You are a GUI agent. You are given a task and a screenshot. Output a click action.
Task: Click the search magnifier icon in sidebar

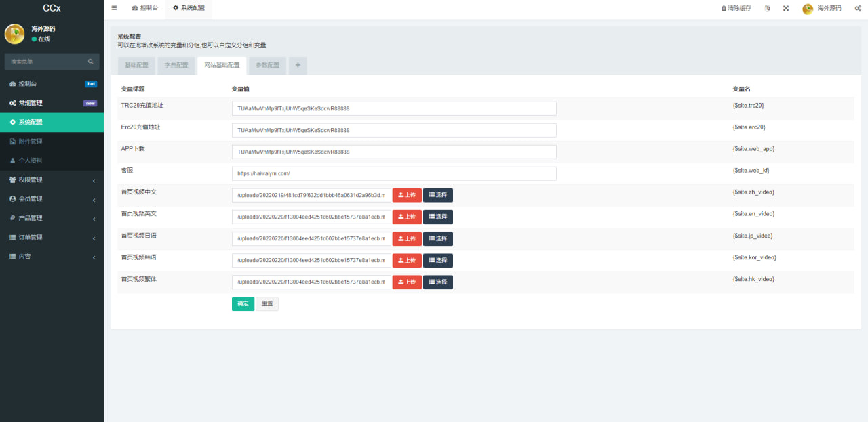pyautogui.click(x=91, y=62)
